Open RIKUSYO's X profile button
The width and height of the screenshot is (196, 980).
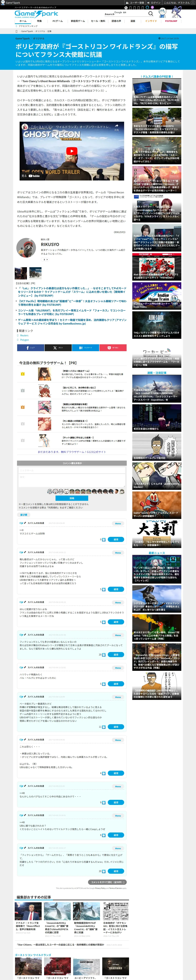point(45,260)
